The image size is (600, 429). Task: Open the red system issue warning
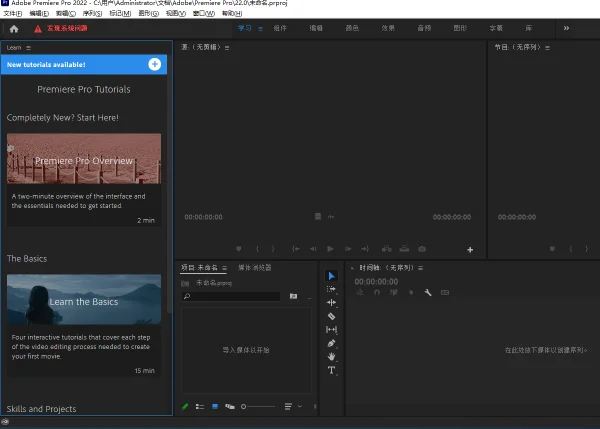point(61,28)
